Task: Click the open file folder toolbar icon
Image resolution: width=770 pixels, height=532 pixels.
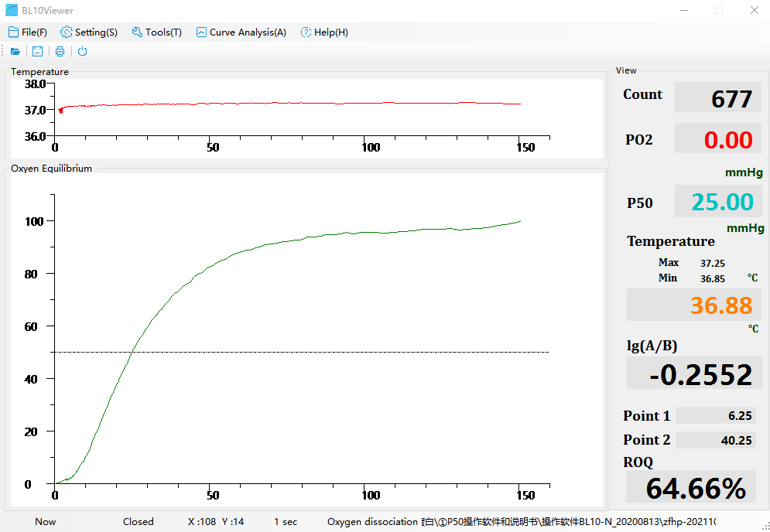Action: point(15,52)
